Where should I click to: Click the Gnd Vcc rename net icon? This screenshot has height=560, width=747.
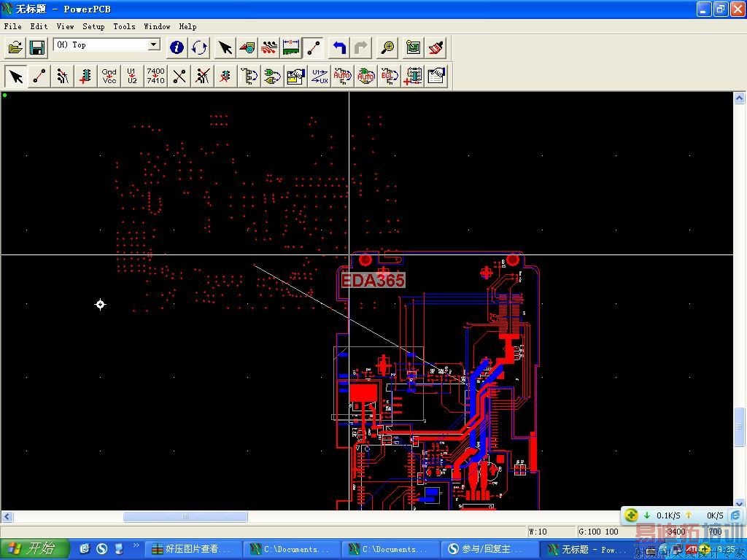click(109, 76)
